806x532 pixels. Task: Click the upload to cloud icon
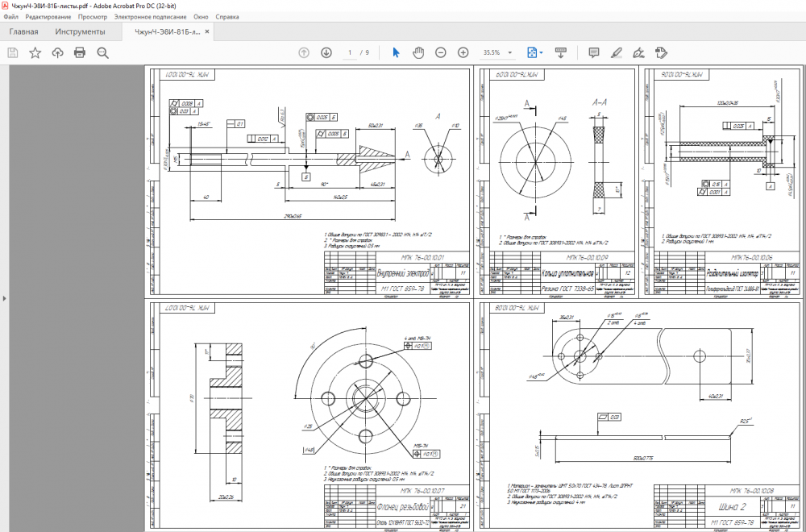click(57, 52)
